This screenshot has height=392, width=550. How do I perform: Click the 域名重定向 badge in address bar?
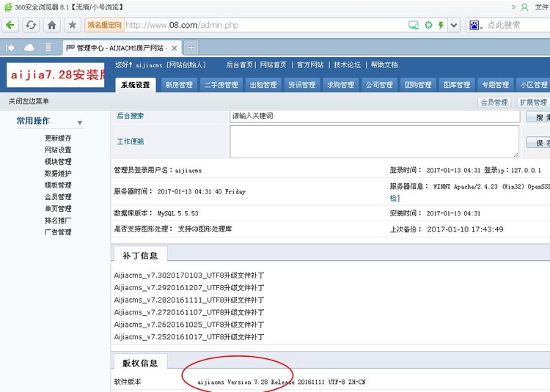tap(105, 25)
